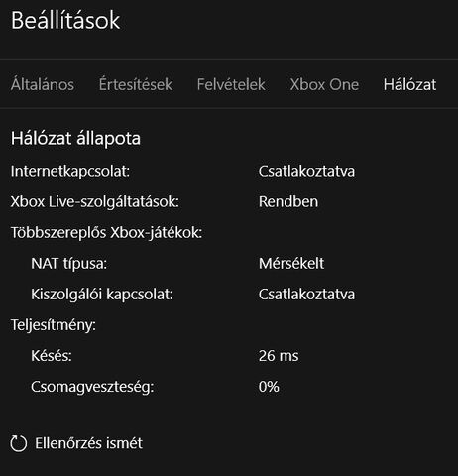Click Csatlakoztatva status next to Internetkapcsolat
458x476 pixels.
pos(306,172)
